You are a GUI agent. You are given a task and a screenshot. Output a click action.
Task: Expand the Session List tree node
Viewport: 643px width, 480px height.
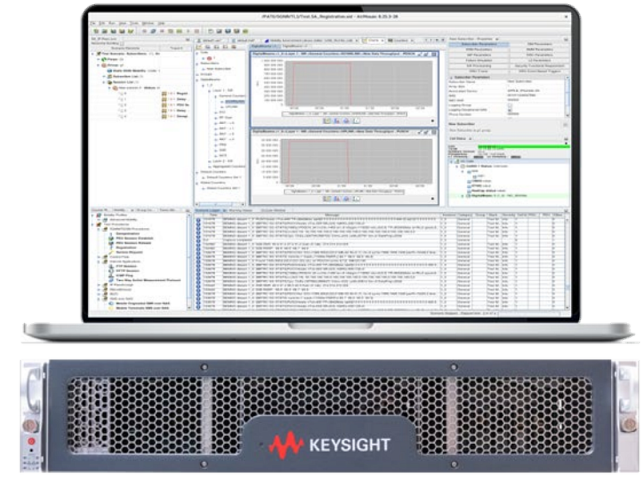104,82
